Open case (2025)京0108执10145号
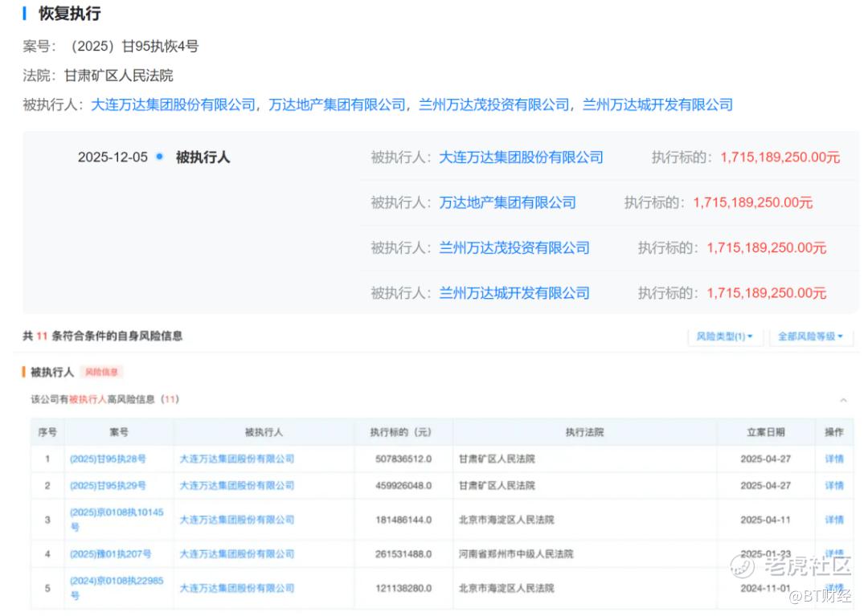868x616 pixels. pyautogui.click(x=117, y=520)
